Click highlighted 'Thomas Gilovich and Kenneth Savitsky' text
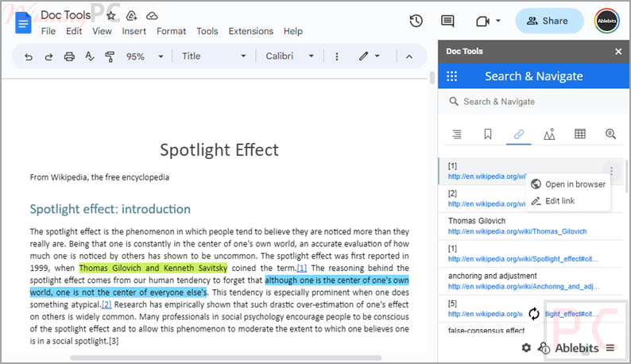631x364 pixels. coord(153,268)
